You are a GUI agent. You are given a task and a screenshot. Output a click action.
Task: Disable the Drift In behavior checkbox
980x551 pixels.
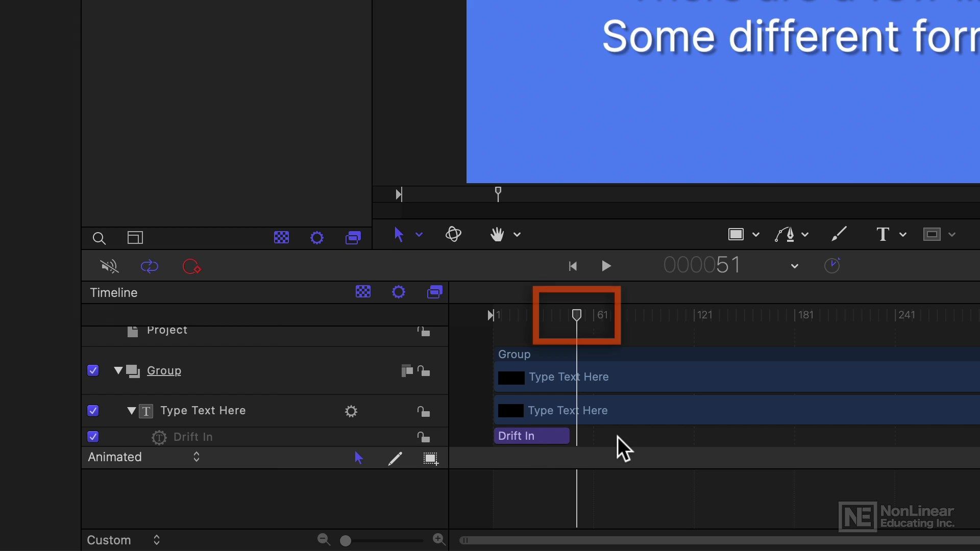tap(93, 437)
